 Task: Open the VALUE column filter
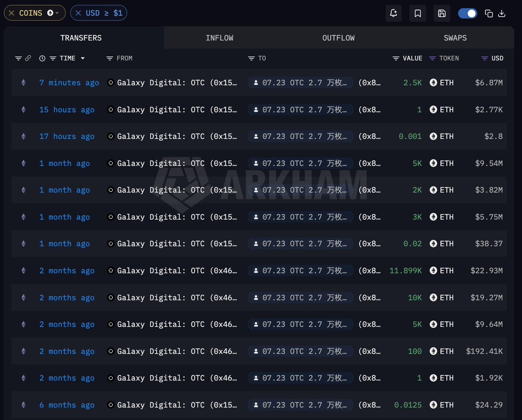(x=396, y=58)
